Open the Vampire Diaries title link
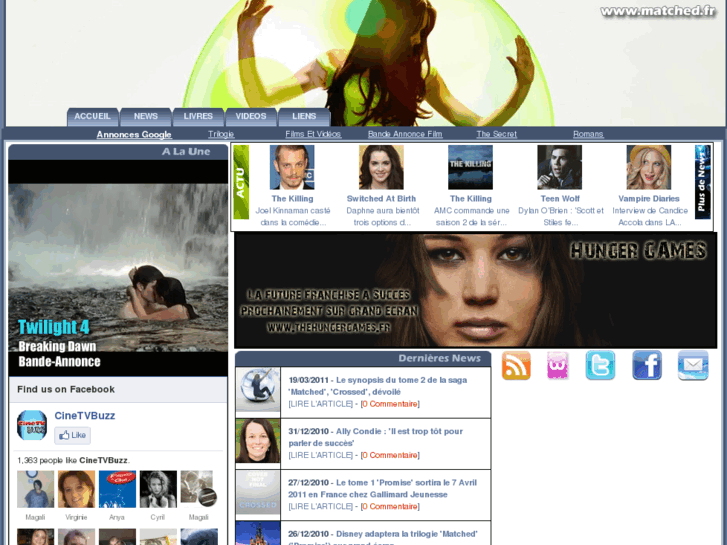Image resolution: width=727 pixels, height=545 pixels. point(649,199)
